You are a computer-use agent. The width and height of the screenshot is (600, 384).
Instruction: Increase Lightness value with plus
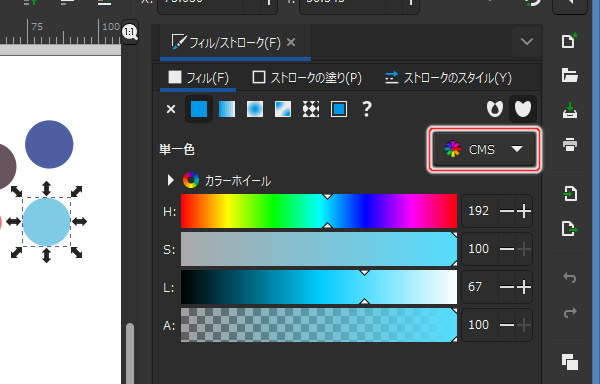tap(524, 287)
